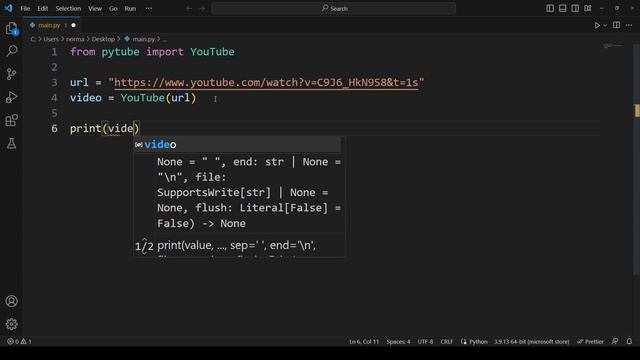Image resolution: width=640 pixels, height=360 pixels.
Task: Click the VS Code logo icon
Action: point(8,8)
